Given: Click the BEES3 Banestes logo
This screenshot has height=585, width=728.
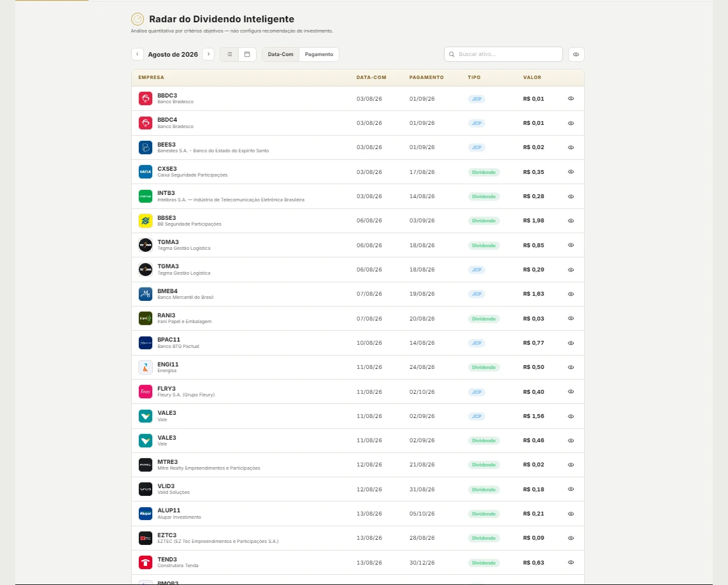Looking at the screenshot, I should point(145,147).
